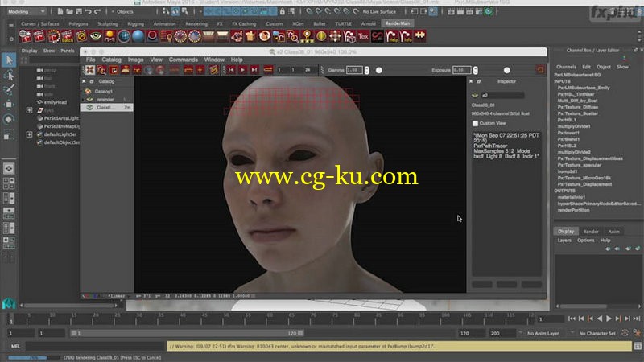Click the Gamma slider handle
644x362 pixels.
tap(378, 70)
